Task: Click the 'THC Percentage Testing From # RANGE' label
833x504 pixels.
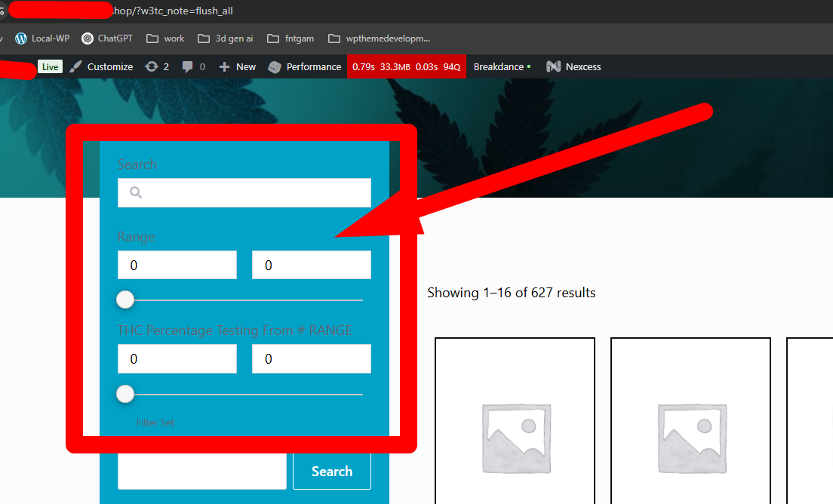Action: coord(234,330)
